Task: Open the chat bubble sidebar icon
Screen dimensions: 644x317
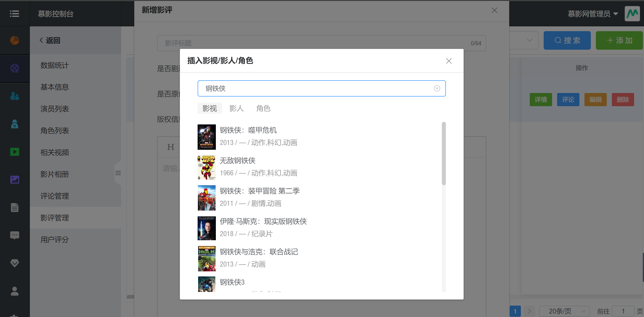Action: [15, 235]
